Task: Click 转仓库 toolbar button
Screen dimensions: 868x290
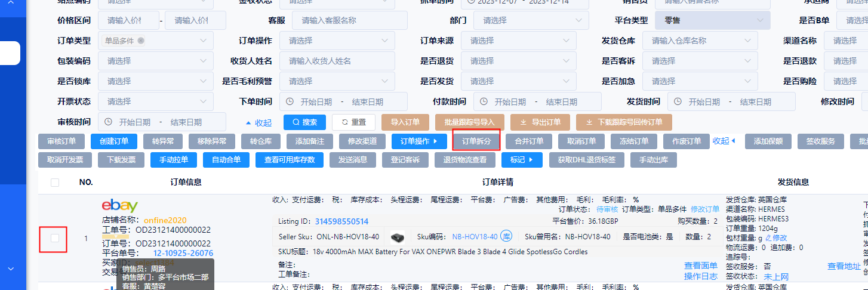Action: 261,142
